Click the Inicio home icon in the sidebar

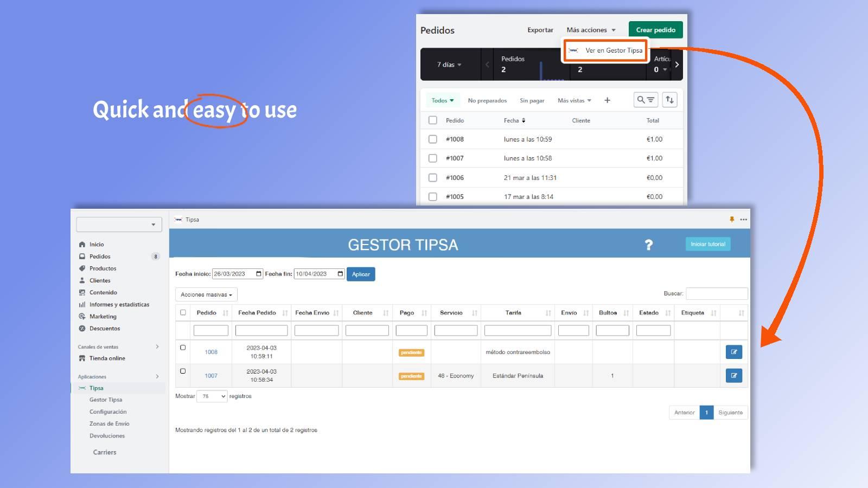(82, 244)
